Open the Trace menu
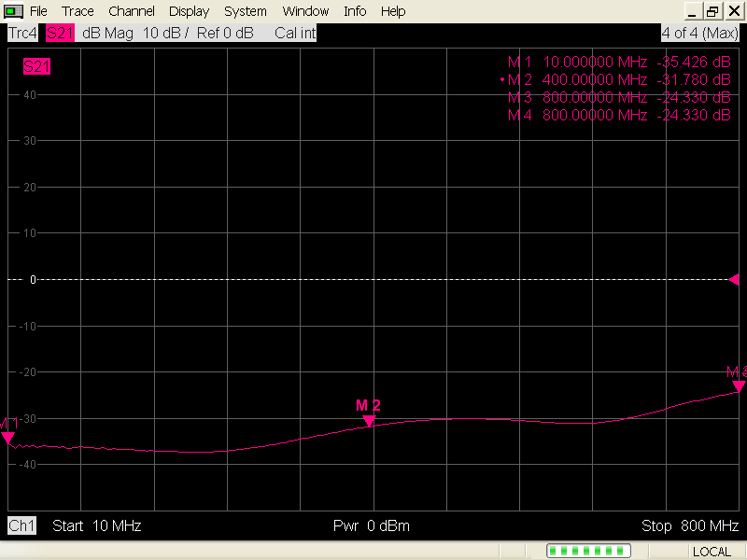The height and width of the screenshot is (560, 747). (x=78, y=11)
